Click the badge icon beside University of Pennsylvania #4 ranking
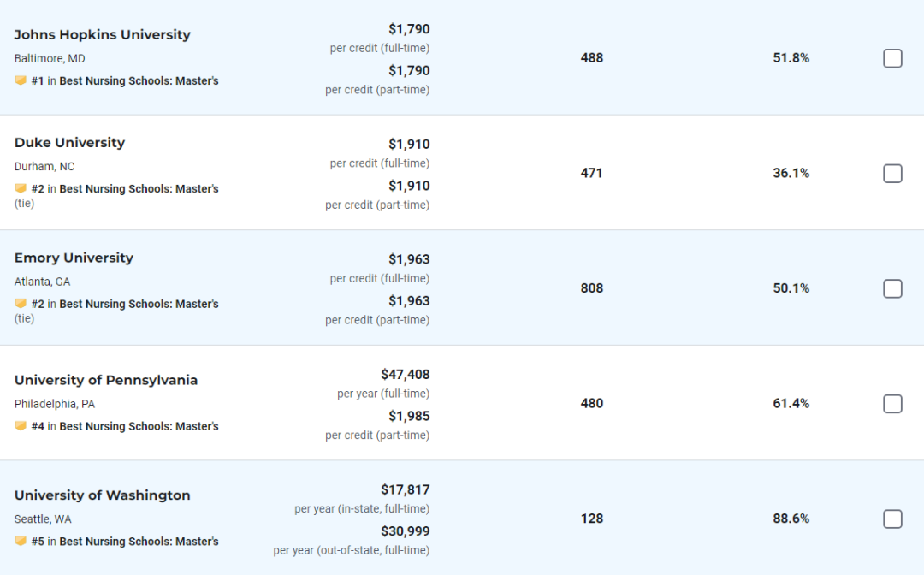924x575 pixels. (21, 425)
